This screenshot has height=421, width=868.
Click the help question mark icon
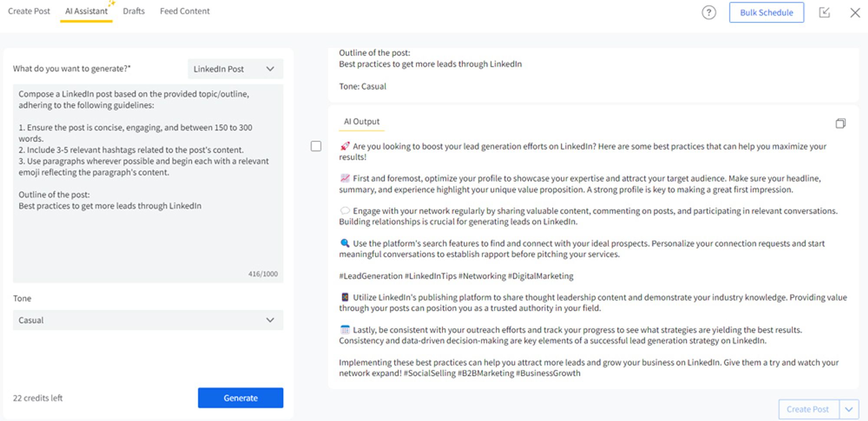click(709, 13)
